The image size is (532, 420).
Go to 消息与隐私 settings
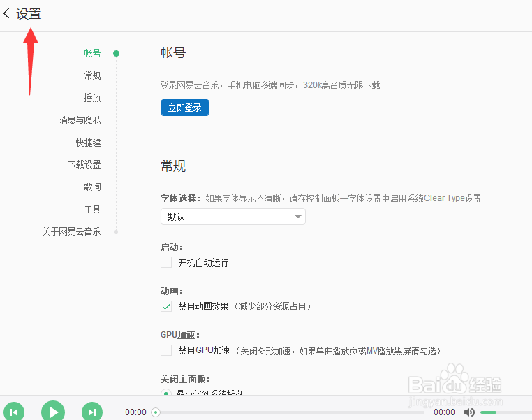tap(80, 120)
